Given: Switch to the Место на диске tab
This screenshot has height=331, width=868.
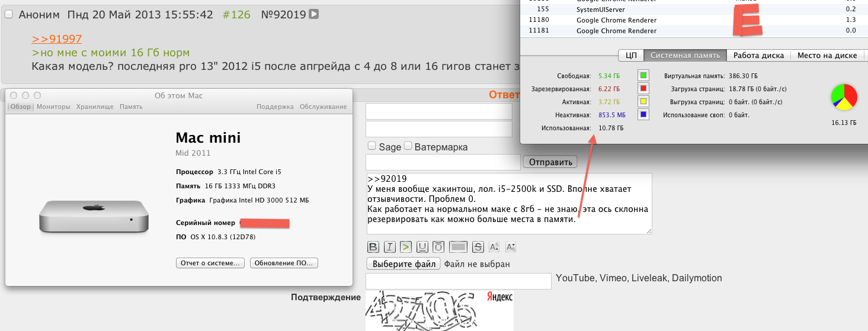Looking at the screenshot, I should coord(827,55).
